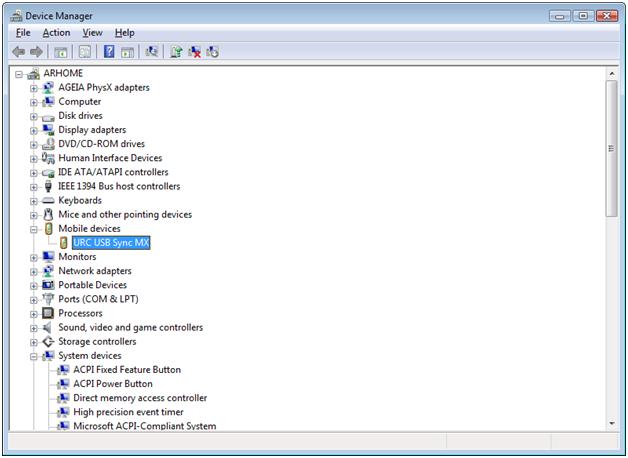
Task: Click the scrollbar up arrow
Action: point(612,74)
